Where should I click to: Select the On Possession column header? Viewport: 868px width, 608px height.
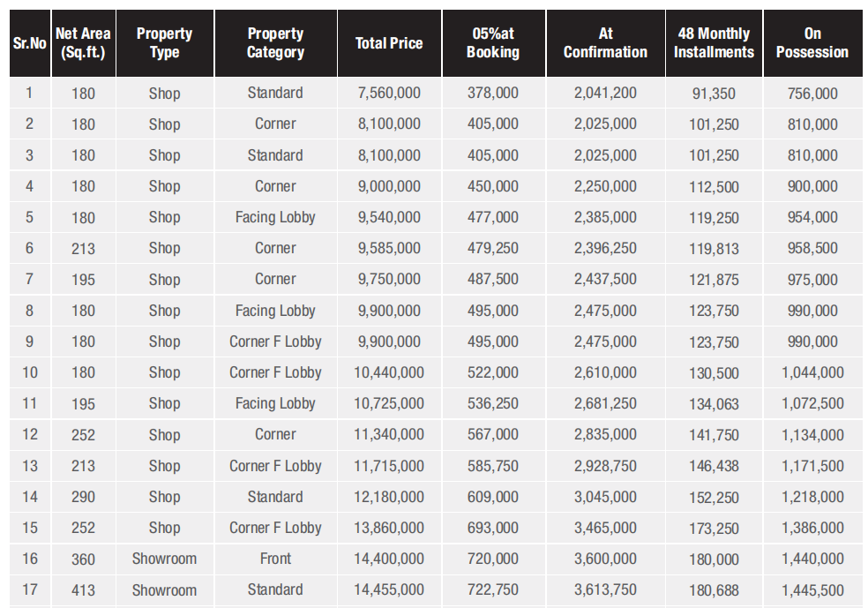click(812, 43)
